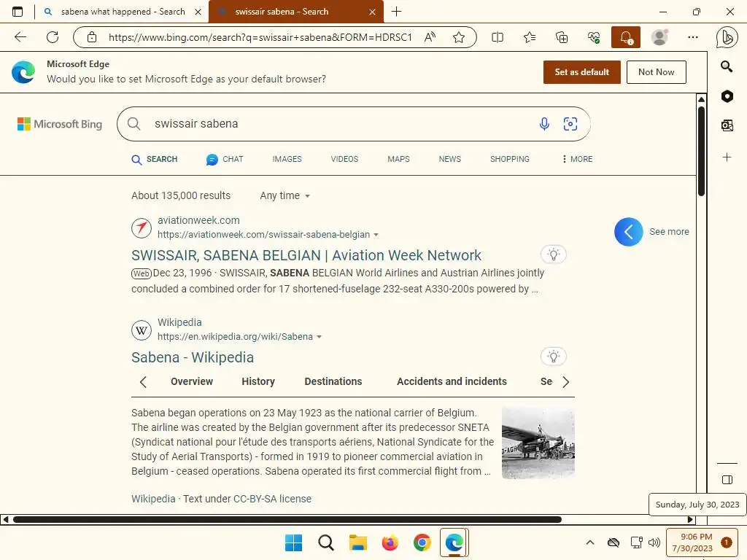This screenshot has height=560, width=747.
Task: Open Sabena - Wikipedia result link
Action: [193, 357]
